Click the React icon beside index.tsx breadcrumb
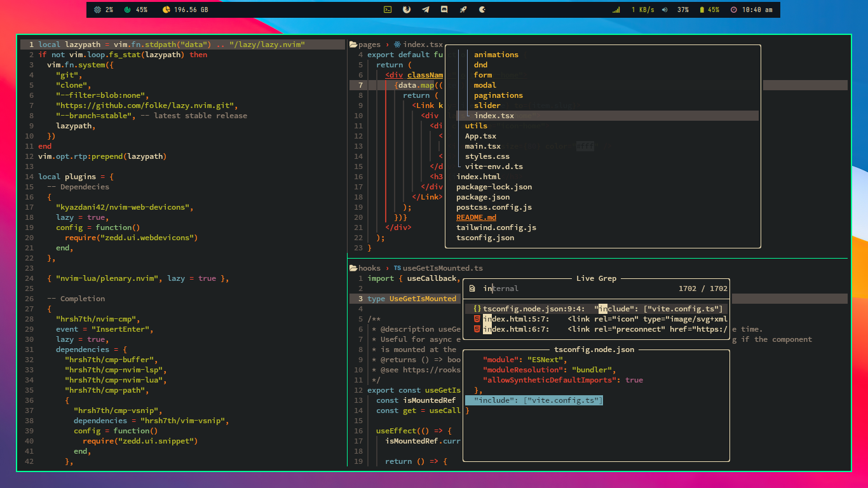 (398, 44)
